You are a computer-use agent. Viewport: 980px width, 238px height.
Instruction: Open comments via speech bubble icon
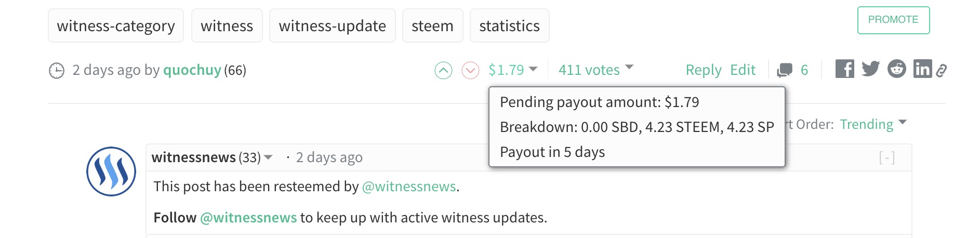click(785, 70)
